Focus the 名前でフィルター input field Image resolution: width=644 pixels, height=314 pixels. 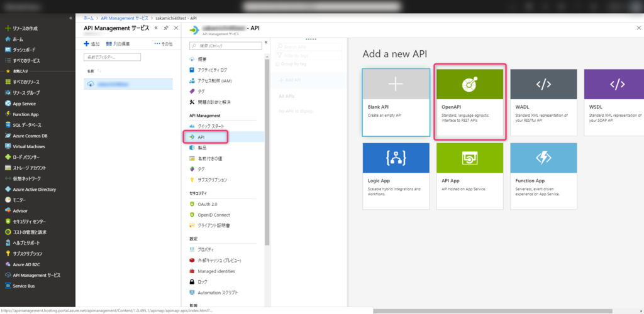(112, 57)
